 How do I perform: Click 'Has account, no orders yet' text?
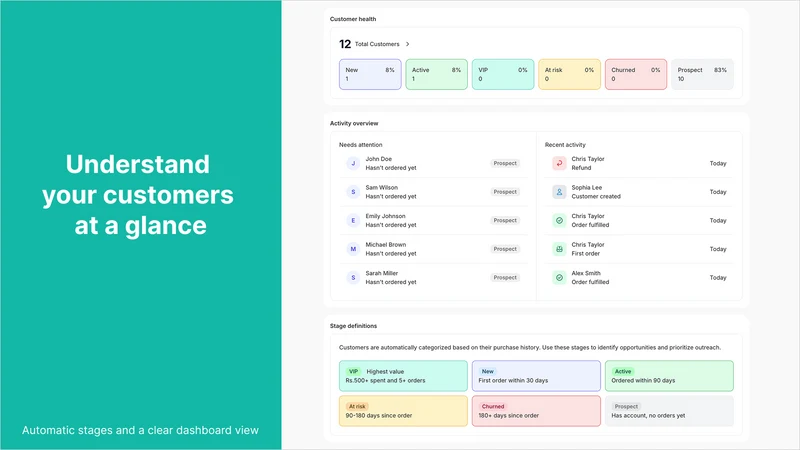648,416
